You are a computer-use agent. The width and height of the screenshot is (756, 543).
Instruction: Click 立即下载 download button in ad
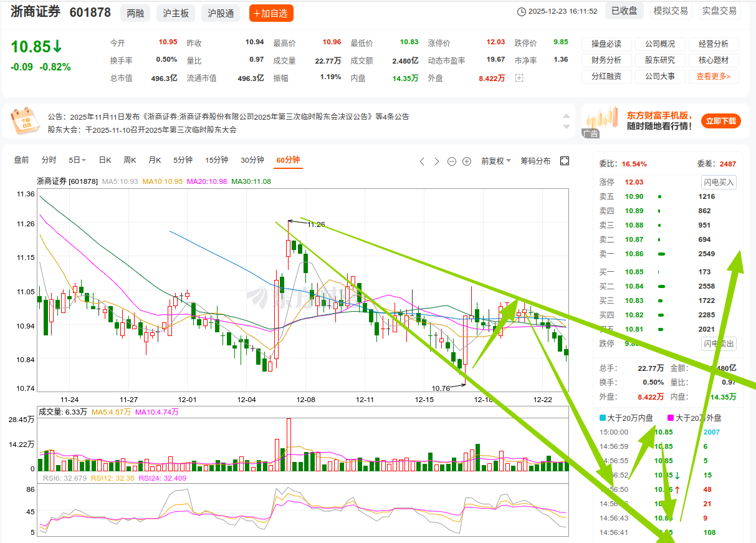tap(720, 121)
